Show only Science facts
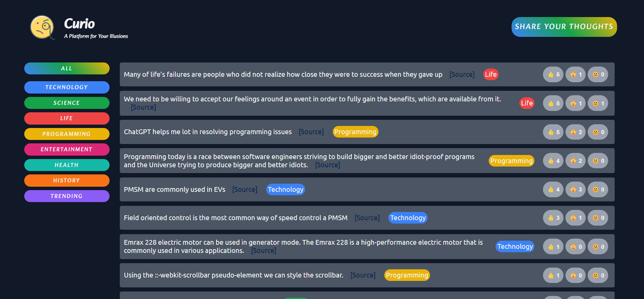 tap(67, 103)
